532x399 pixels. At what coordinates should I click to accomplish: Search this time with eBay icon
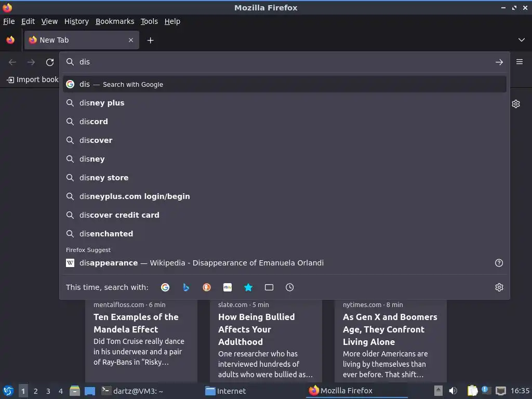[228, 287]
